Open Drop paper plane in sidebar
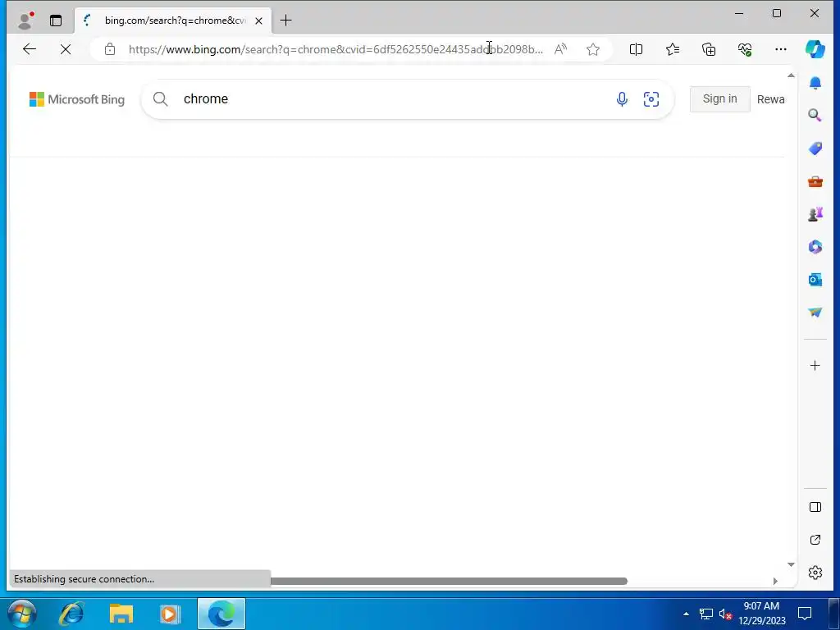Viewport: 840px width, 630px height. [x=815, y=313]
